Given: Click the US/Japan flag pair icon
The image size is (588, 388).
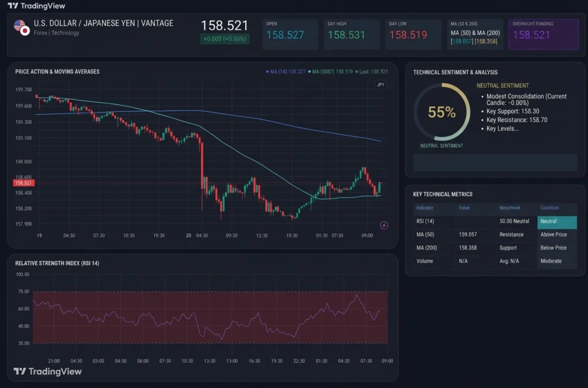Looking at the screenshot, I should click(22, 28).
